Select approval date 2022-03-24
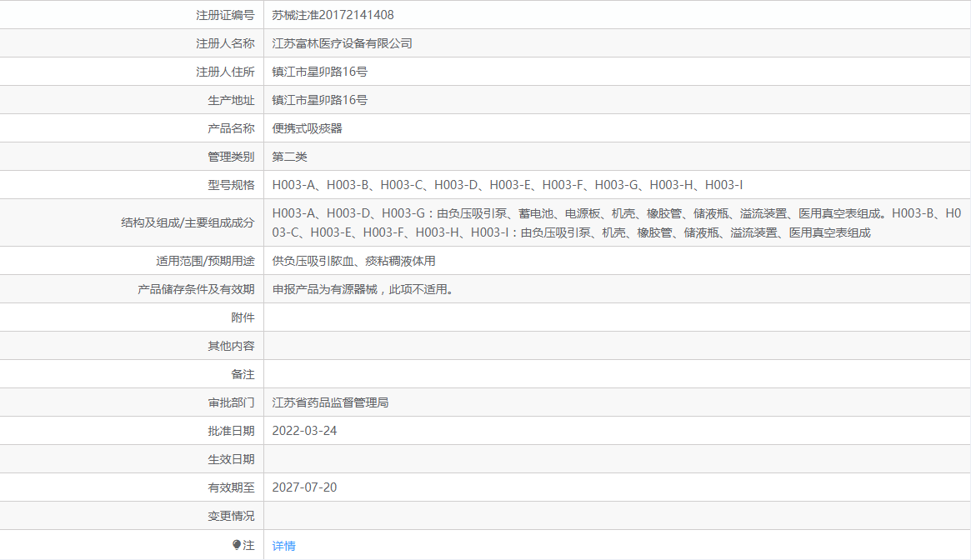The image size is (971, 560). (x=304, y=431)
